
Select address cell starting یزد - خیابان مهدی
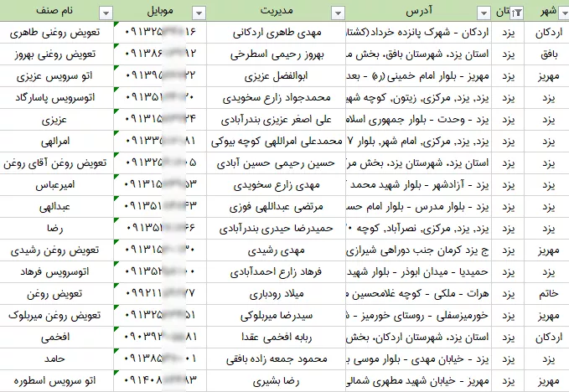[418, 359]
